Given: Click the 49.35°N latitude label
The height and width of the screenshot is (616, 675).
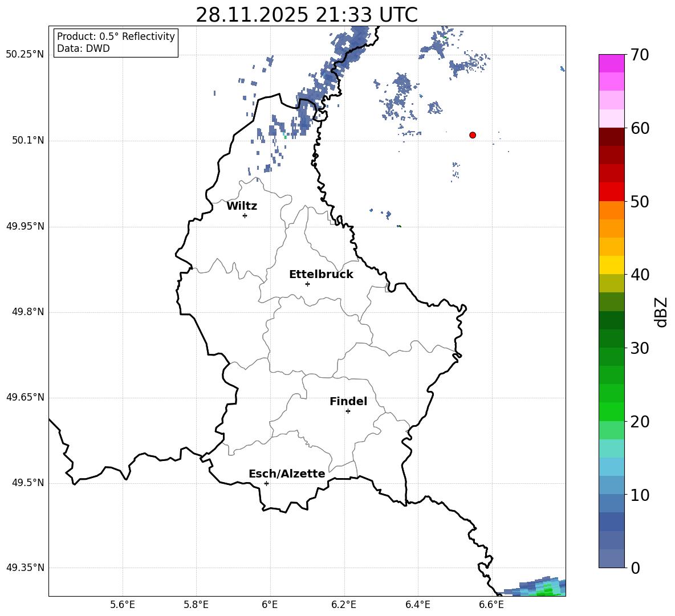Looking at the screenshot, I should (25, 568).
